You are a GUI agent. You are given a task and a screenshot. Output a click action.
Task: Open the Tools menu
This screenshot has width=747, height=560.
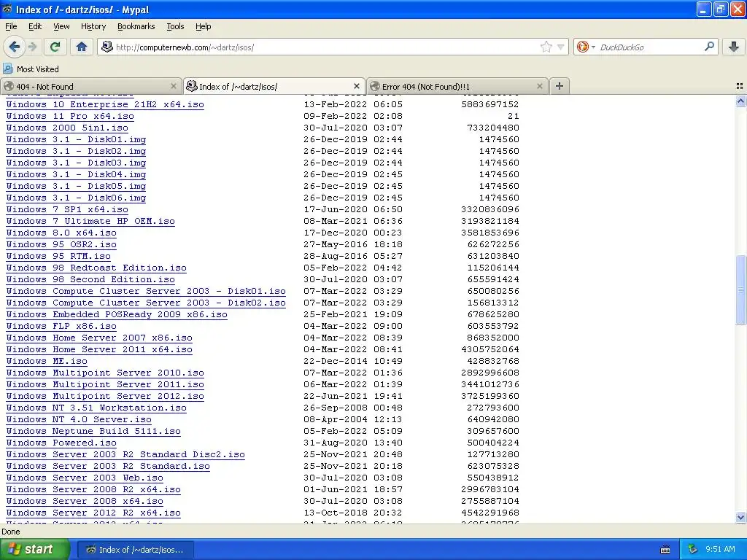(x=175, y=27)
